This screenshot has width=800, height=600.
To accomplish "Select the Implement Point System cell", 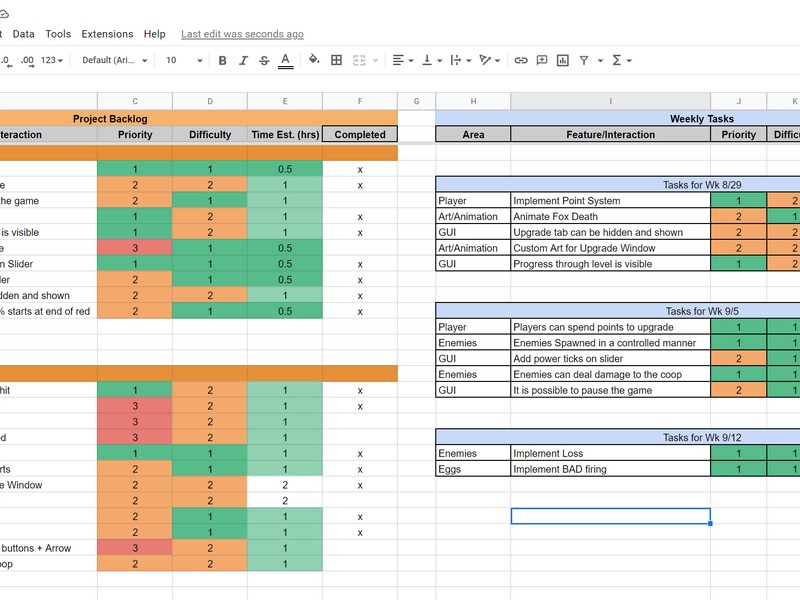I will coord(610,201).
